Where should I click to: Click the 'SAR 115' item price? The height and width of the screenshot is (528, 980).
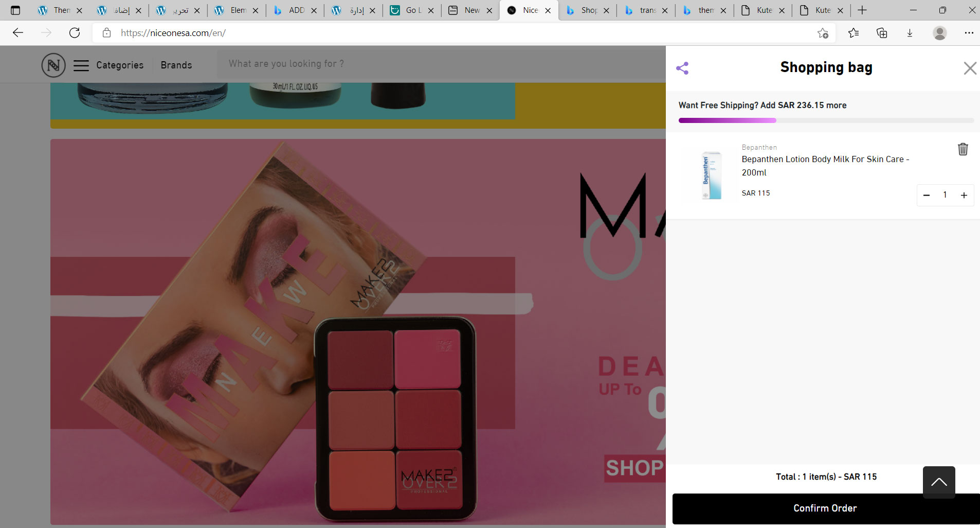756,193
